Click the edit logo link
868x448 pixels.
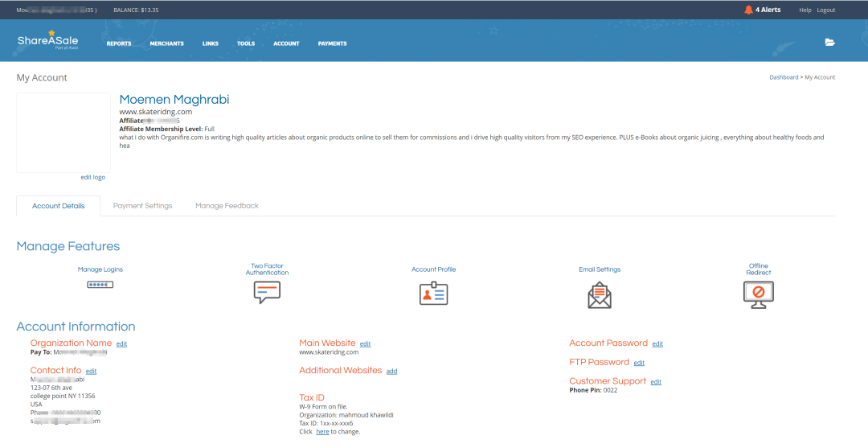point(93,177)
